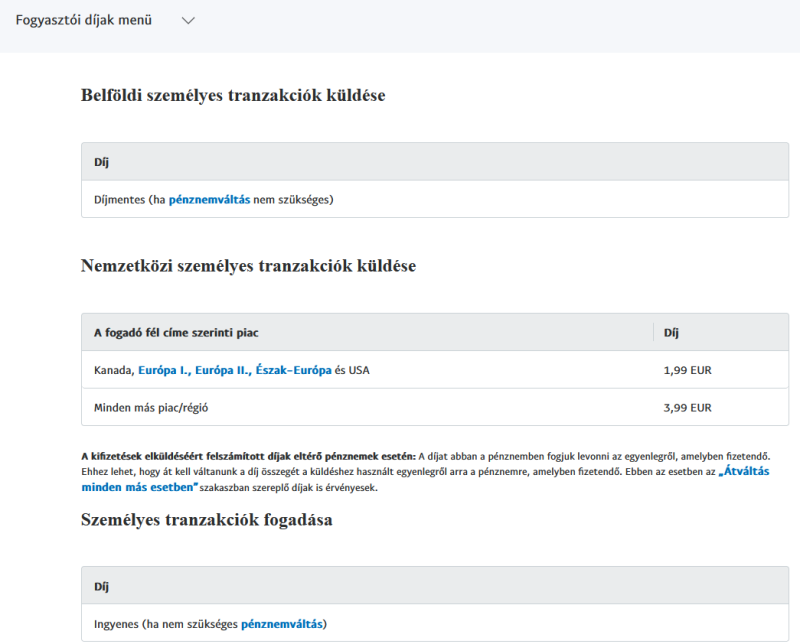Click pénznemváltás link in the Ingyenes row
Screen dimensions: 800x644
point(282,624)
